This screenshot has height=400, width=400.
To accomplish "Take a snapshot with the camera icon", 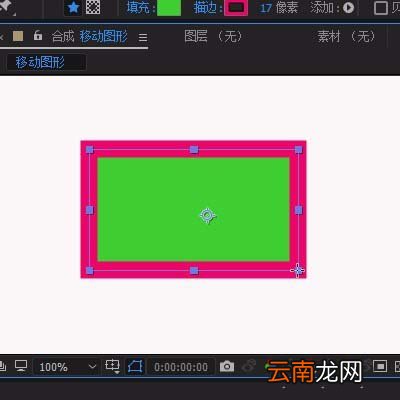I will [x=227, y=367].
